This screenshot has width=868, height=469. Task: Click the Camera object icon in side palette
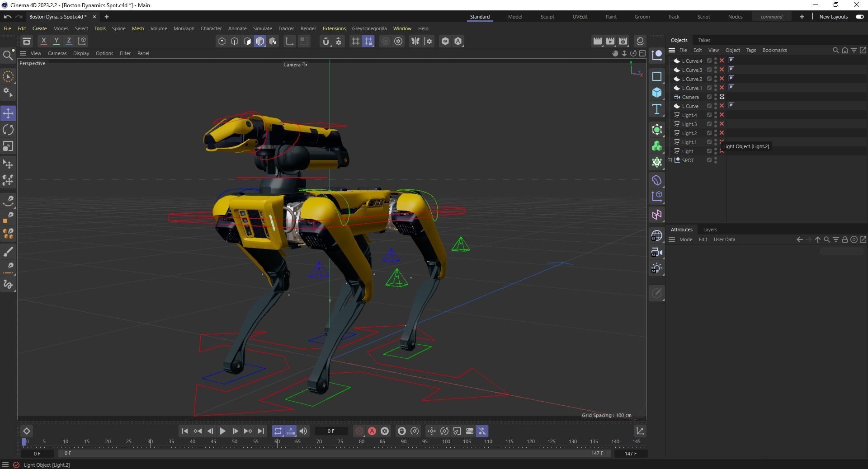pyautogui.click(x=657, y=253)
